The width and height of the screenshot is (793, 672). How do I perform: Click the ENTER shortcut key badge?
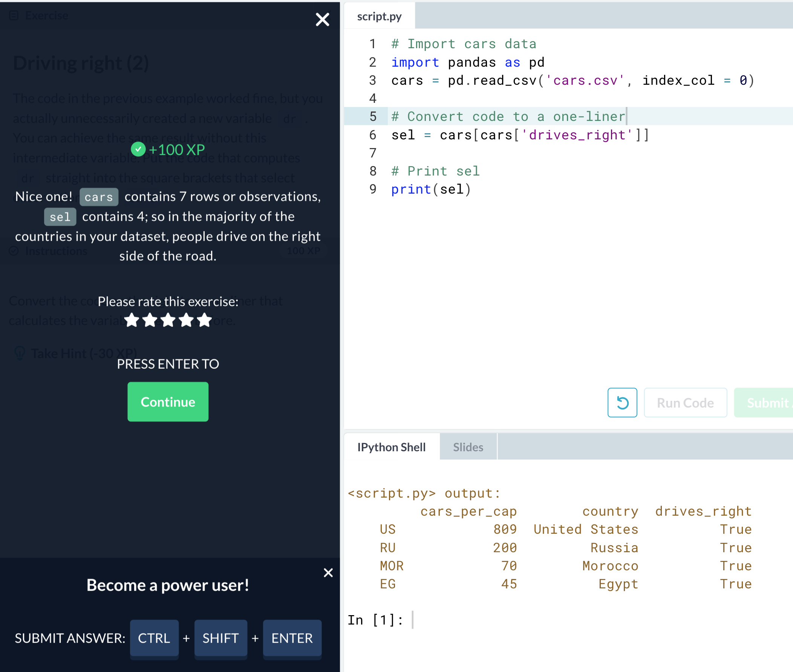point(292,638)
